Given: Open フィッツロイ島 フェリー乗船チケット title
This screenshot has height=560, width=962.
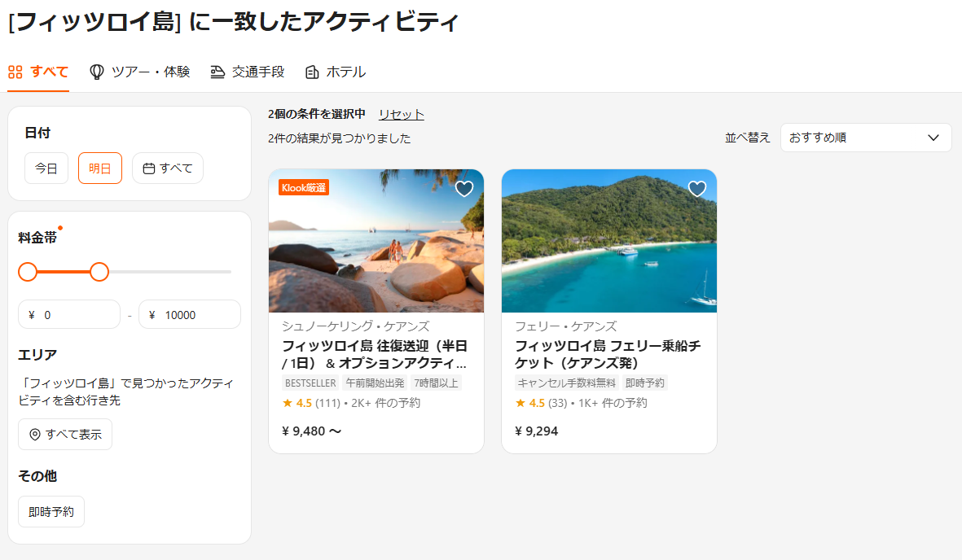Looking at the screenshot, I should click(x=608, y=355).
